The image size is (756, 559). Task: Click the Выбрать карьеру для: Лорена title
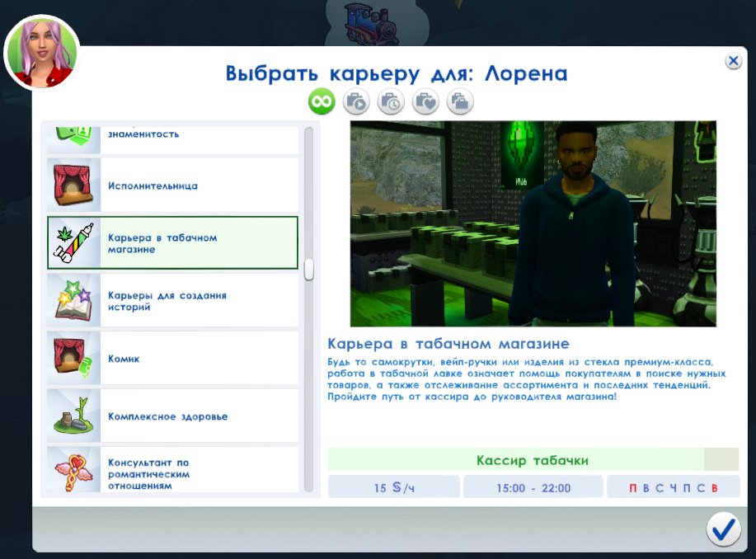[x=397, y=74]
